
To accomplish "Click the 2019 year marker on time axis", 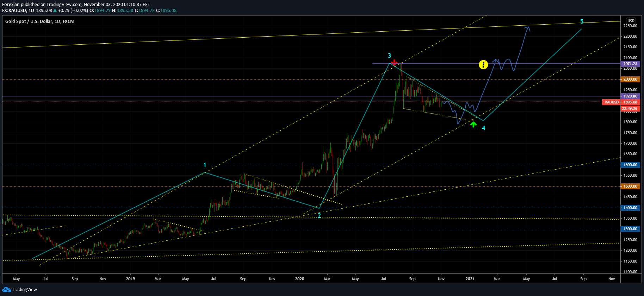I will coord(130,279).
